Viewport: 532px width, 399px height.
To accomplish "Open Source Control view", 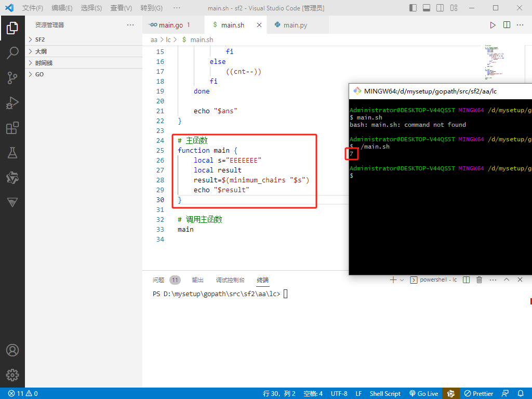I will pyautogui.click(x=12, y=78).
